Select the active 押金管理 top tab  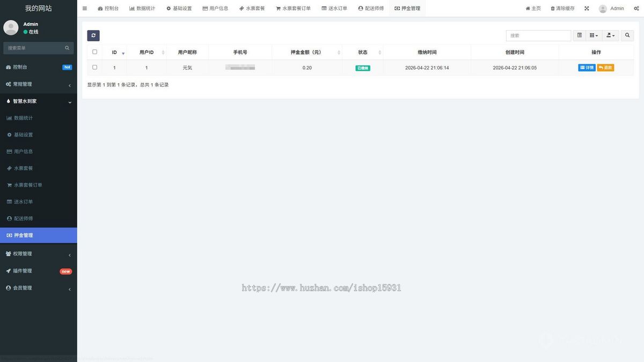(x=407, y=9)
